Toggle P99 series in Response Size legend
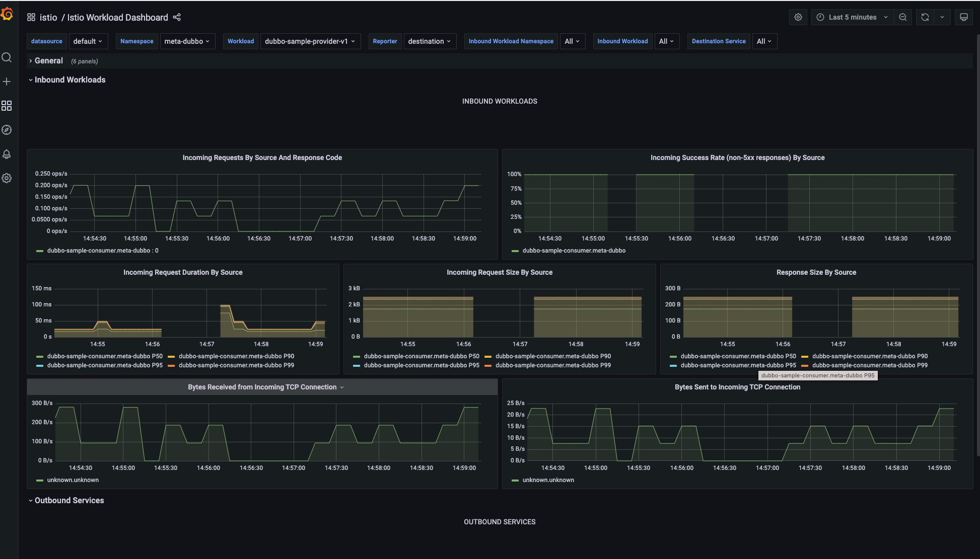980x559 pixels. point(870,365)
